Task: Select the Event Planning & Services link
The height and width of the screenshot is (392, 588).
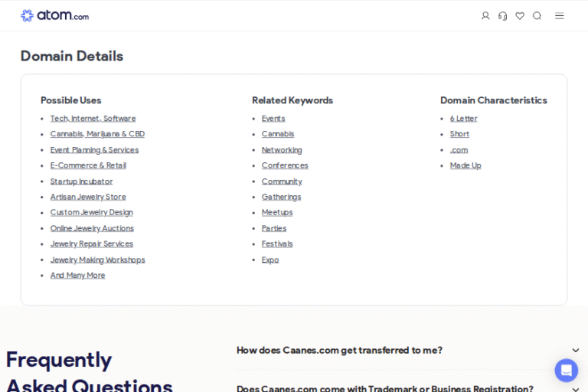Action: (94, 150)
